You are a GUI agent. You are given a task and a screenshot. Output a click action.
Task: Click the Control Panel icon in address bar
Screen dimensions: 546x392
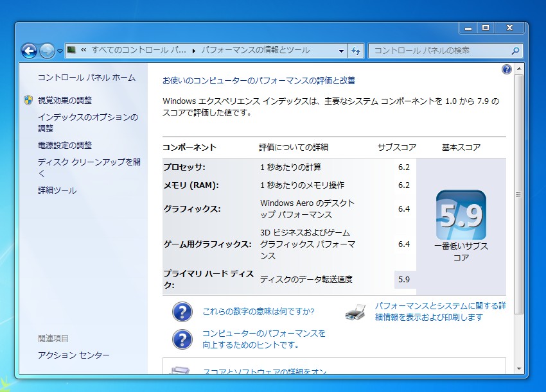click(71, 50)
